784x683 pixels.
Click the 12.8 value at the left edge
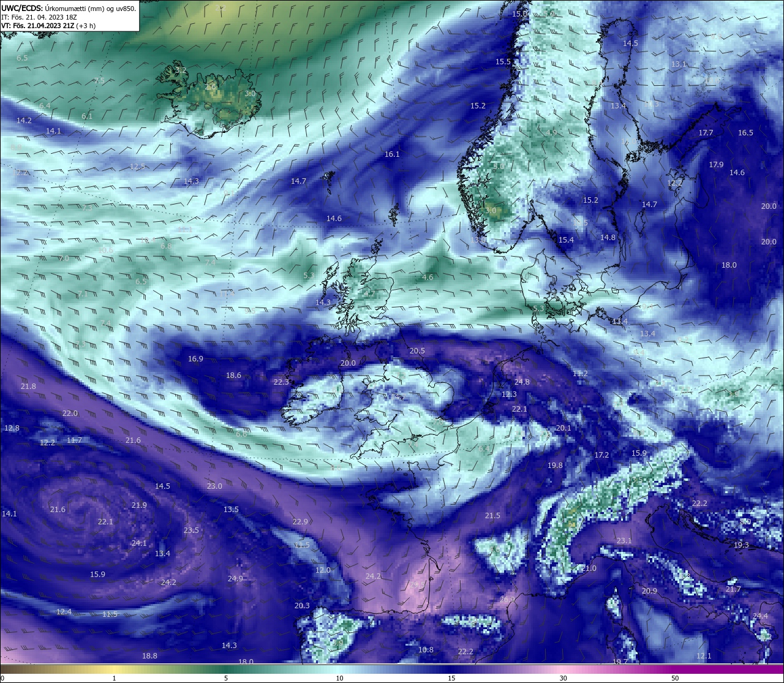12,428
